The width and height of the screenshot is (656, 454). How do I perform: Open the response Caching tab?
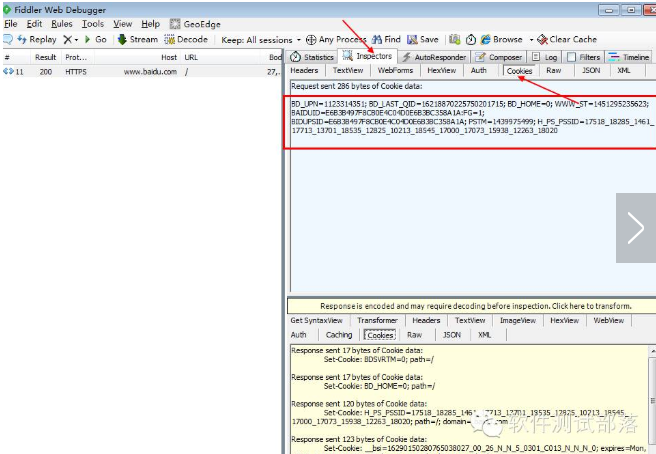tap(339, 335)
